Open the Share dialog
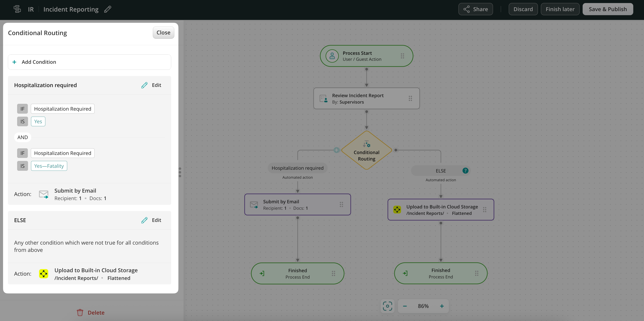Image resolution: width=644 pixels, height=321 pixels. tap(475, 9)
